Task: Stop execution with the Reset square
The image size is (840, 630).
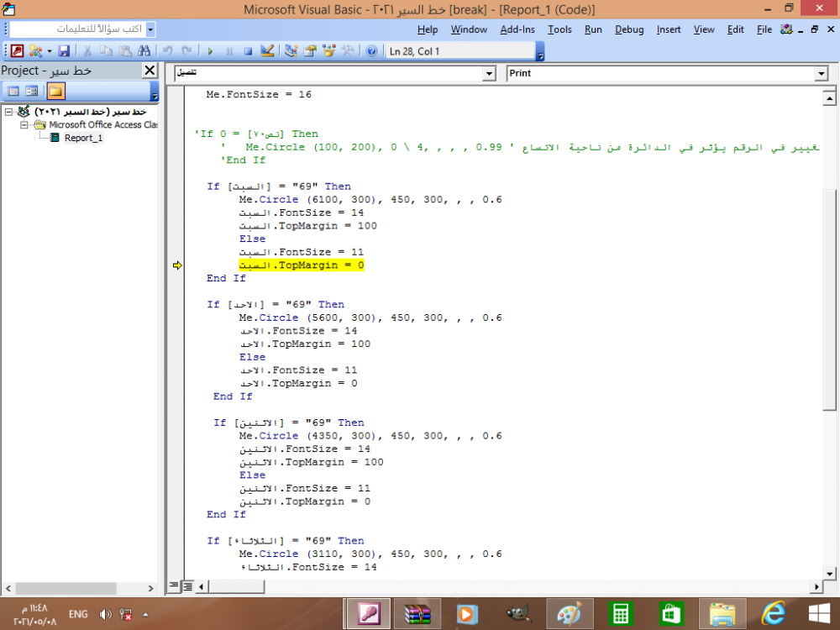Action: click(x=248, y=51)
